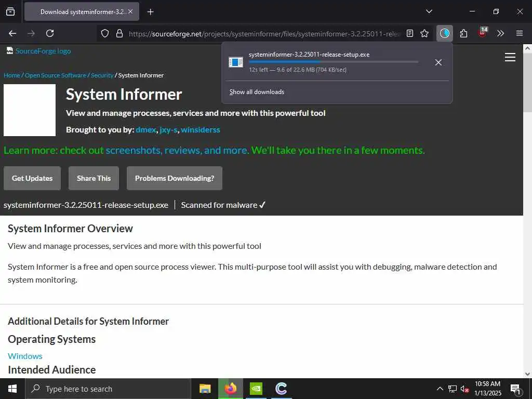Go back to the previous page
This screenshot has height=399, width=532.
pyautogui.click(x=12, y=33)
